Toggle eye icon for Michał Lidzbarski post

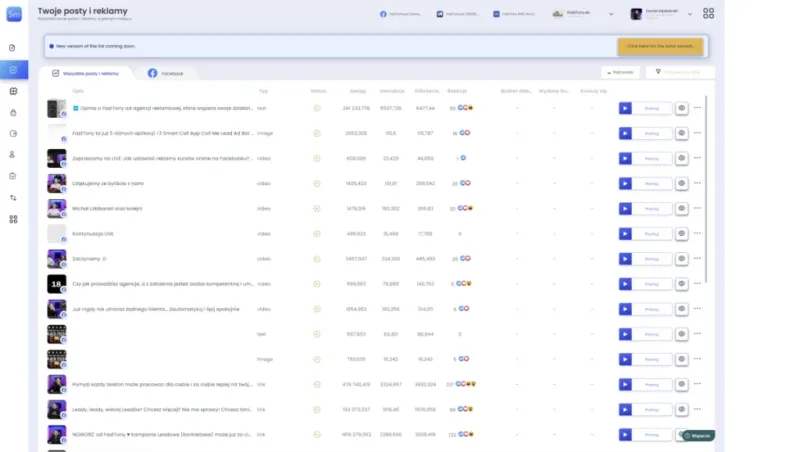pyautogui.click(x=681, y=208)
